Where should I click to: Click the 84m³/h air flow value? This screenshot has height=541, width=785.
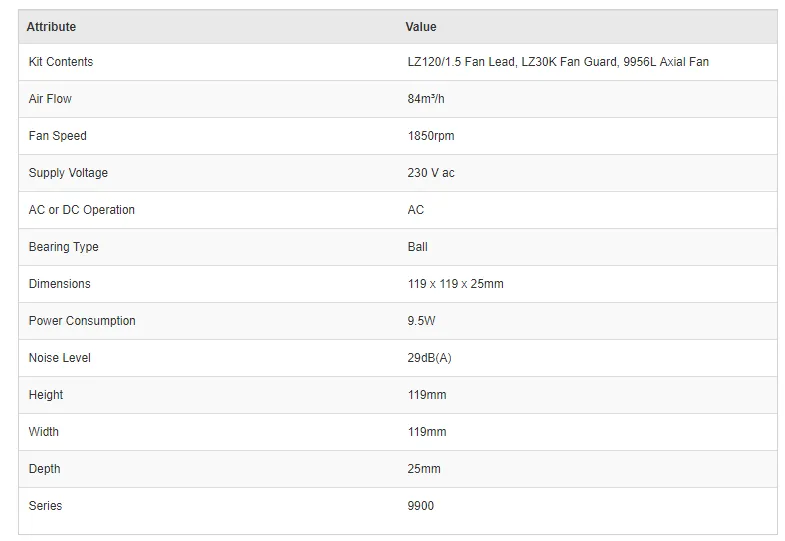(426, 99)
